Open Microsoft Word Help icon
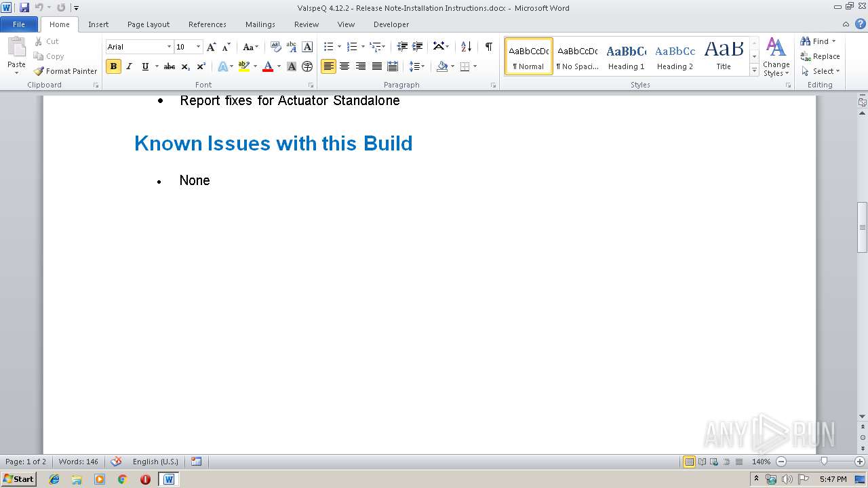This screenshot has height=488, width=868. [860, 24]
